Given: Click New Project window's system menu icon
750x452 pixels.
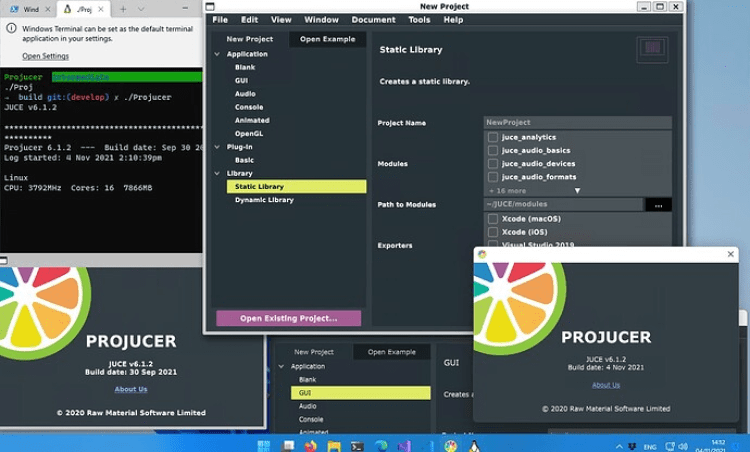Looking at the screenshot, I should (x=210, y=6).
